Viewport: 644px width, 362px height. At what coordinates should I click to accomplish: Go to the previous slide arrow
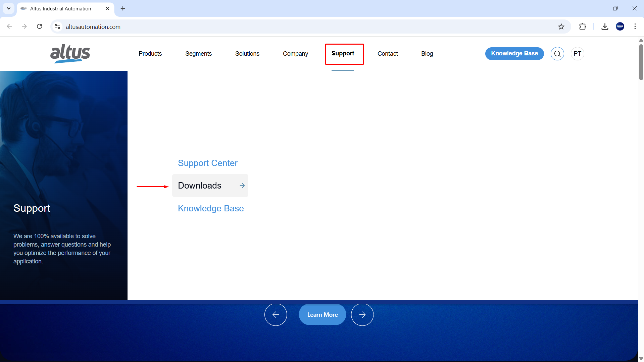pos(276,315)
